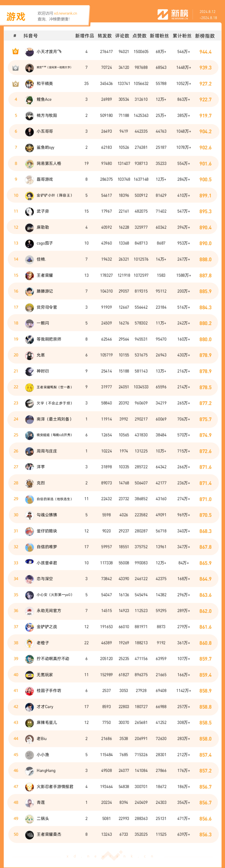
Task: Click the 944.4 index score
Action: click(x=205, y=52)
